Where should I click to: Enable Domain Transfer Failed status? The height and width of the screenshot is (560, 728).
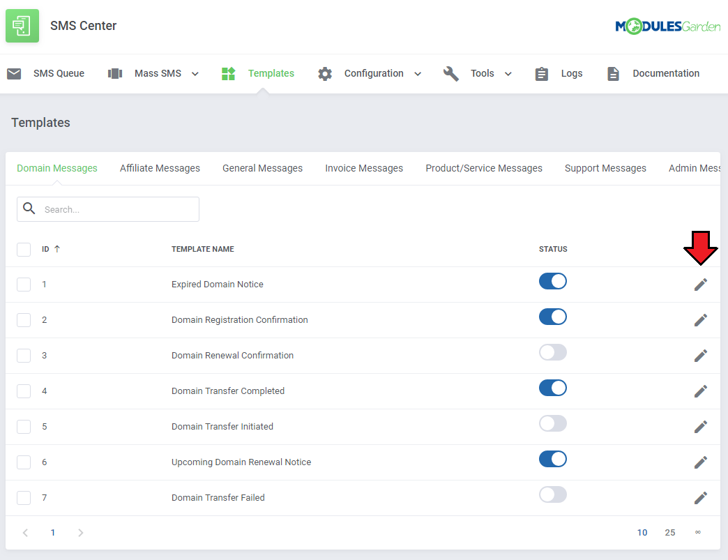click(552, 494)
